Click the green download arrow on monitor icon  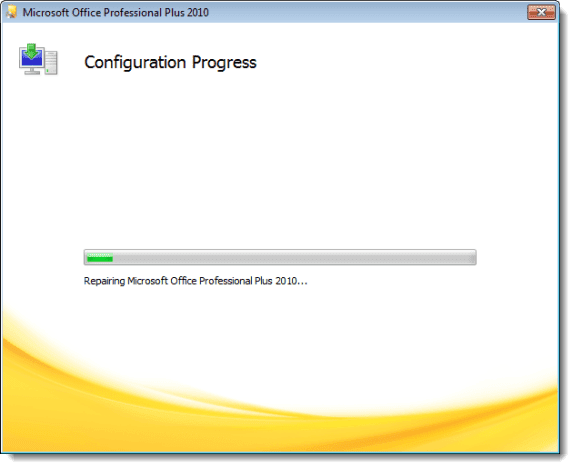click(32, 50)
